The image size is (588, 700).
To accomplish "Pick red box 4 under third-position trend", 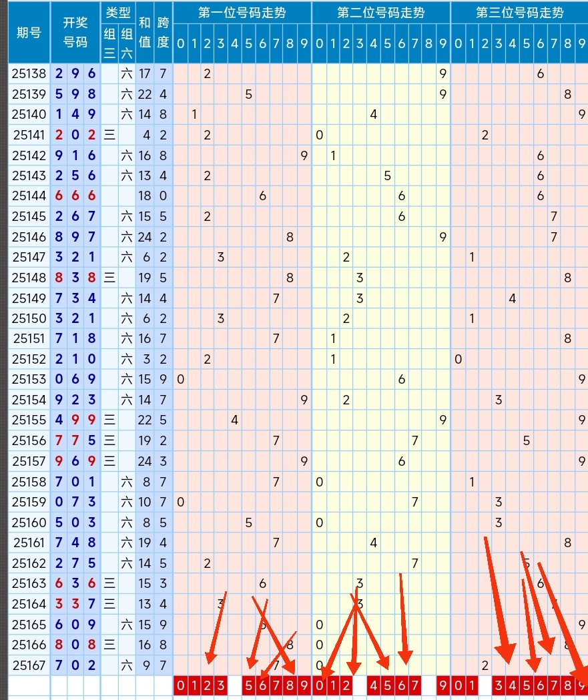I will coord(513,686).
